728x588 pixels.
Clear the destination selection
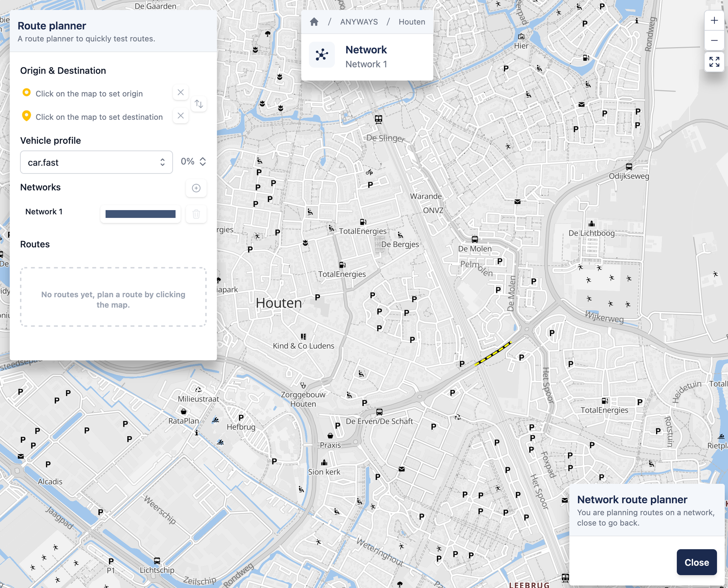click(181, 116)
